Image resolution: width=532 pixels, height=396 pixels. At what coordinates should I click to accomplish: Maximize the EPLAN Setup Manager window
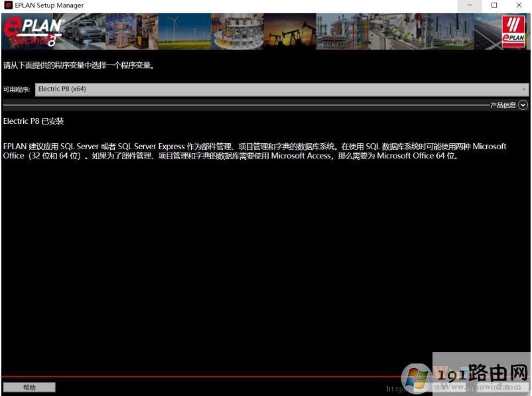[494, 5]
